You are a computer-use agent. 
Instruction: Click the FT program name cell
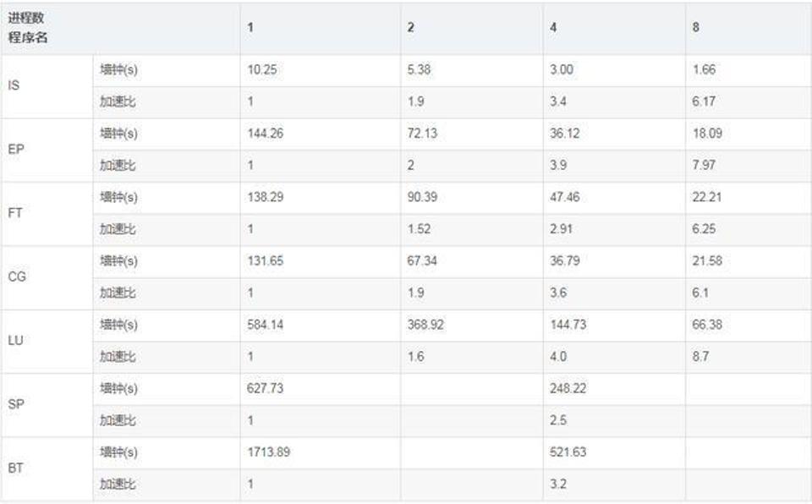(x=47, y=213)
